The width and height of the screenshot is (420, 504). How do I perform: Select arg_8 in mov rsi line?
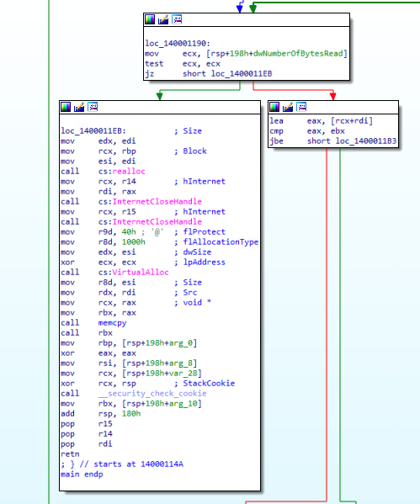(181, 363)
